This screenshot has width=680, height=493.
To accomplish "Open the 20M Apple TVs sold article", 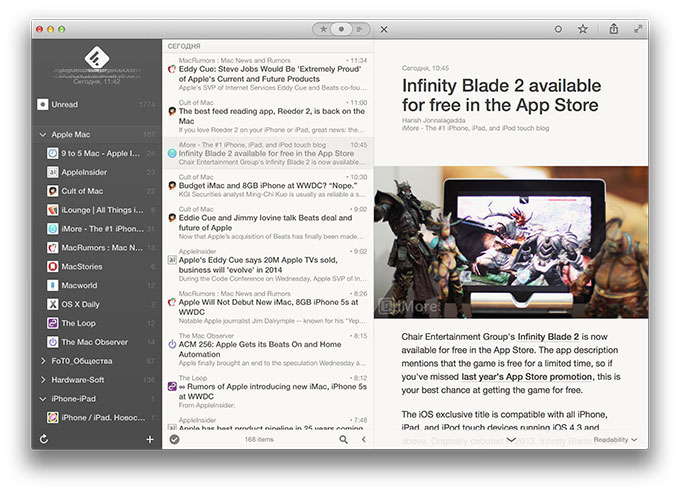I will tap(268, 265).
